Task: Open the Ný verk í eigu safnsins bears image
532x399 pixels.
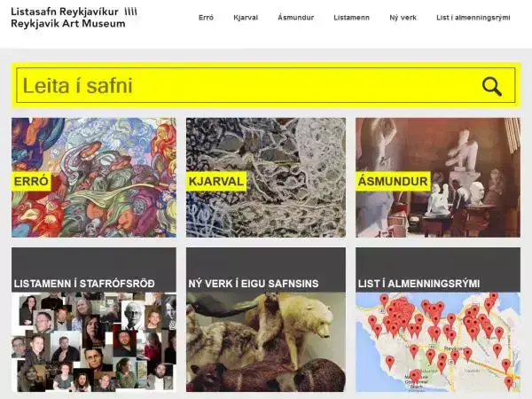Action: [x=266, y=342]
